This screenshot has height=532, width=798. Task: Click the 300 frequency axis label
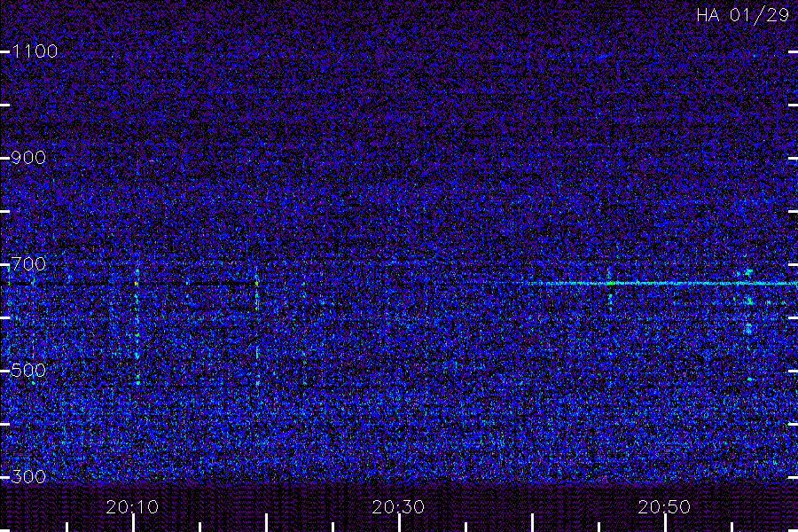point(28,476)
